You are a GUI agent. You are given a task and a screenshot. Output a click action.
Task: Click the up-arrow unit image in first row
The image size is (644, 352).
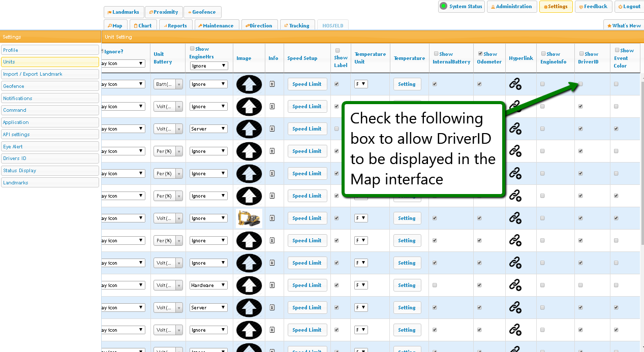(x=249, y=84)
